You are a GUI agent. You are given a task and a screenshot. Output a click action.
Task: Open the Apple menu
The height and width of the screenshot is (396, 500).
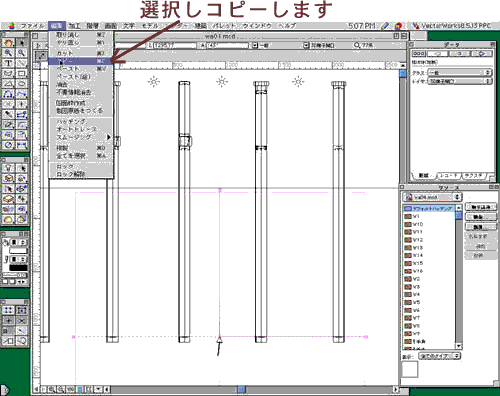coord(11,26)
